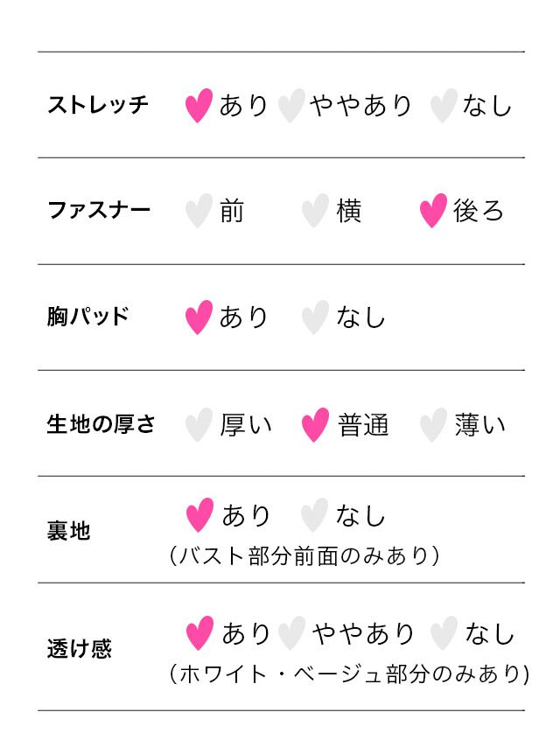The image size is (560, 747).
Task: Click the gray heart beside 透け感 なし
Action: click(444, 633)
